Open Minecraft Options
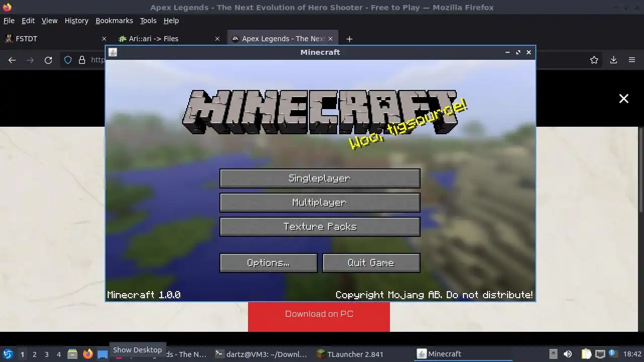The height and width of the screenshot is (362, 644). 268,263
